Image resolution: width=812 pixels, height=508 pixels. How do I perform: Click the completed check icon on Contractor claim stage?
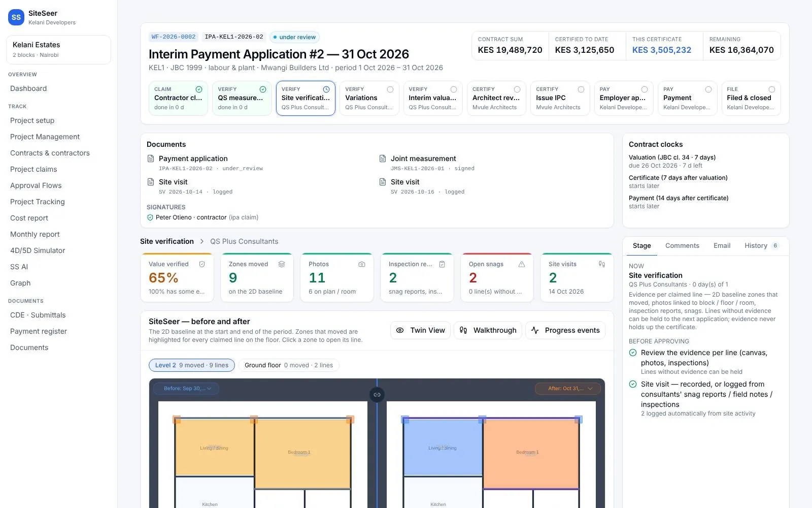point(199,89)
